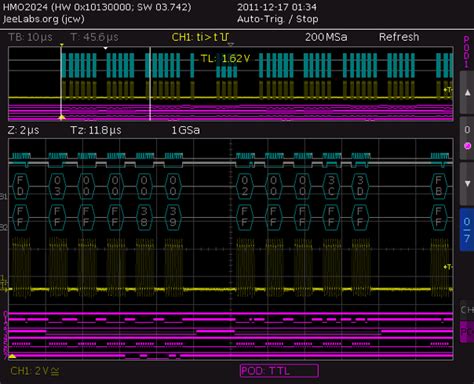
Task: Select the blue 0-7 bit group softkey
Action: (467, 229)
